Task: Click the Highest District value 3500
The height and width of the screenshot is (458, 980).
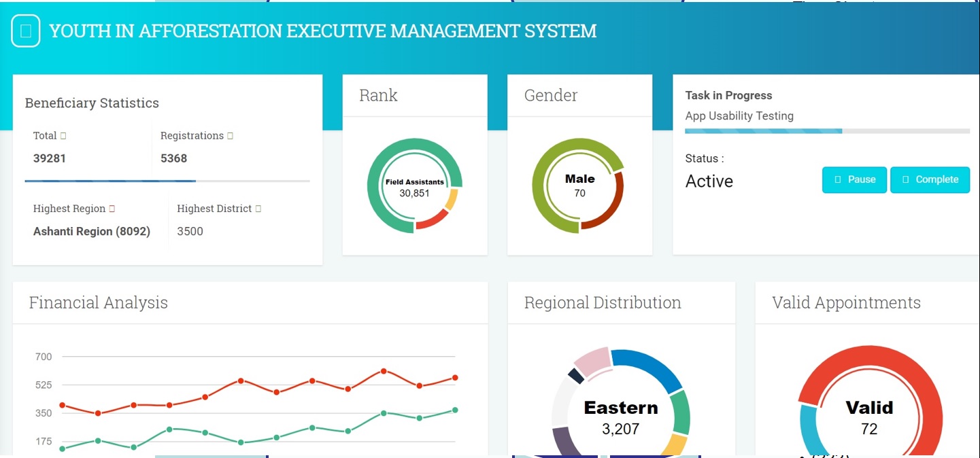Action: 190,231
